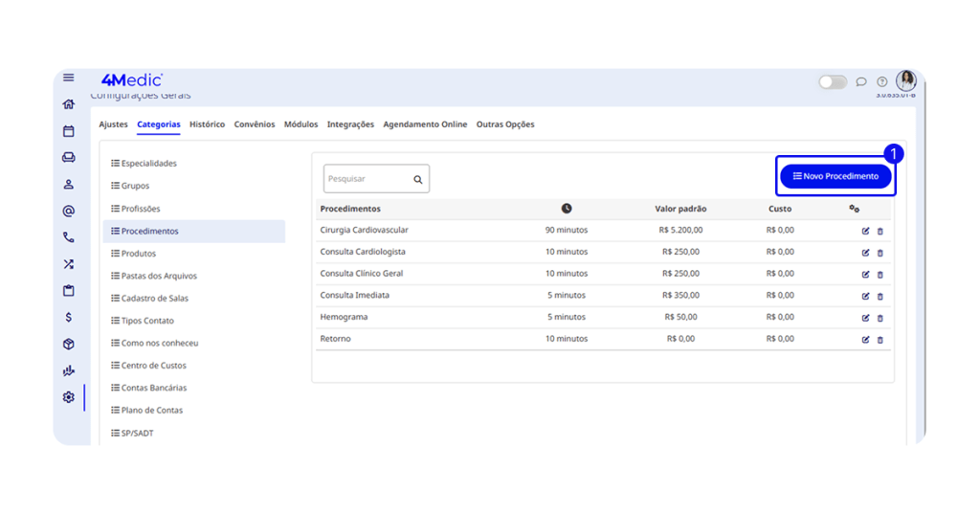Click the Novo Procedimento button

[x=835, y=176]
